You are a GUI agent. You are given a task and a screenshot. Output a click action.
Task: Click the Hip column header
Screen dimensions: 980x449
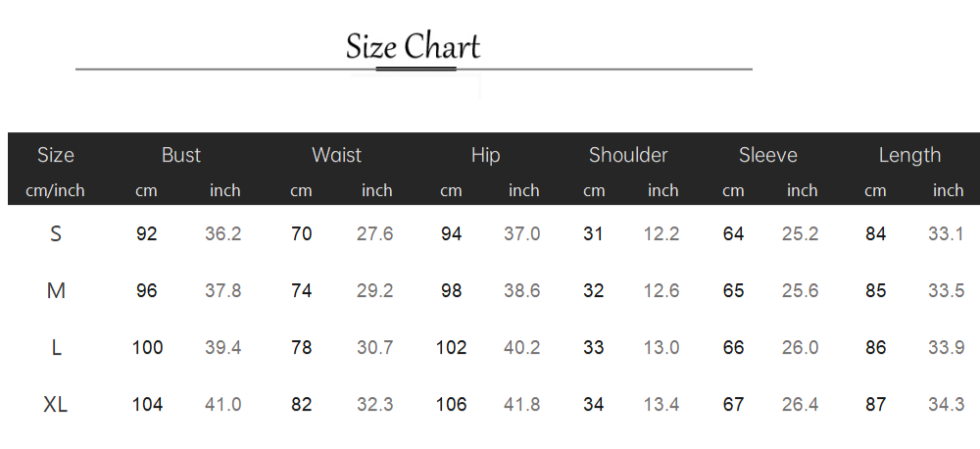tap(485, 155)
